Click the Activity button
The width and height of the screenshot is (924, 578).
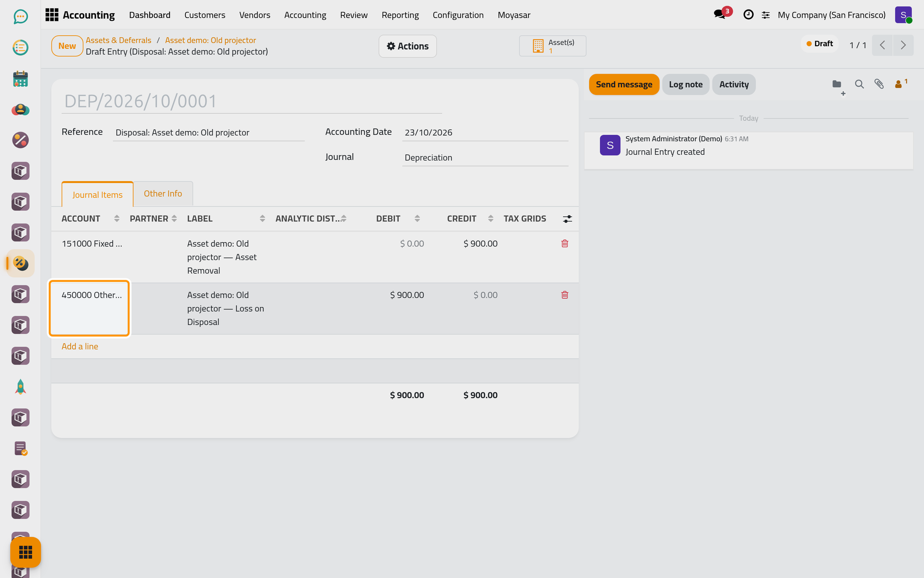click(x=734, y=84)
